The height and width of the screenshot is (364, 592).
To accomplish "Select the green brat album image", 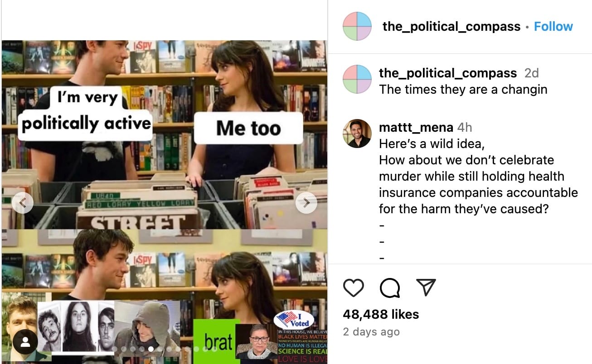I will coord(217,341).
